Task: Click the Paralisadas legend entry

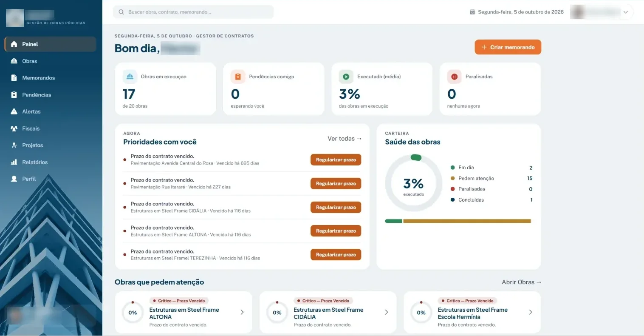Action: [491, 189]
